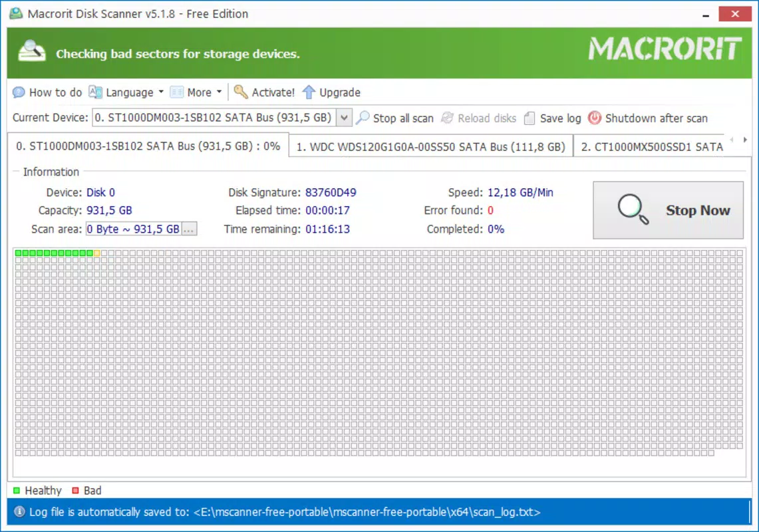Click the red Bad legend square

tap(76, 490)
